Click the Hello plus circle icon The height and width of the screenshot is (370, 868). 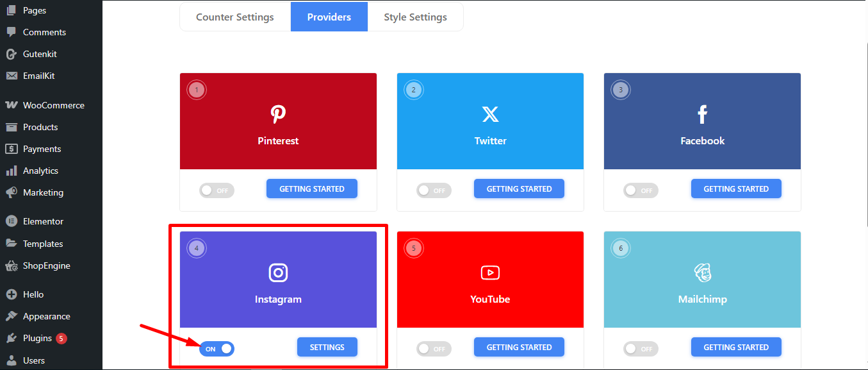11,294
